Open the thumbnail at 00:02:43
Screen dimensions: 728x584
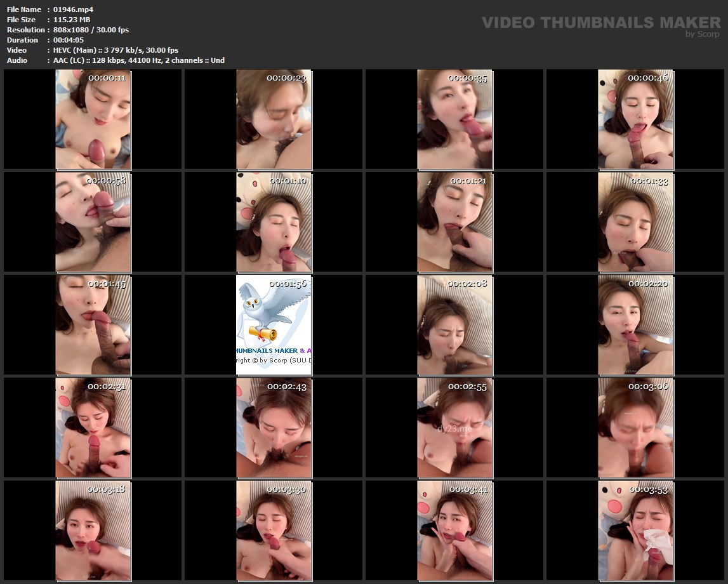[274, 427]
